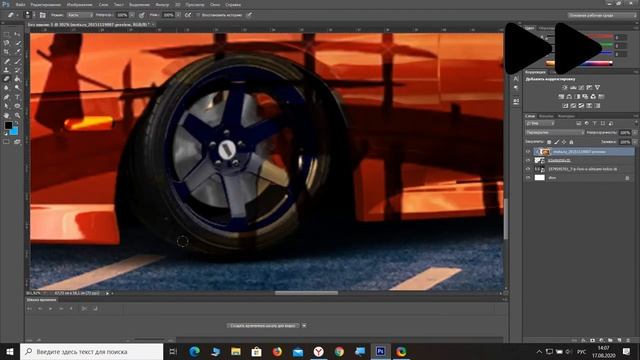Viewport: 640px width, 360px height.
Task: Check the Erase to History option
Action: point(198,15)
